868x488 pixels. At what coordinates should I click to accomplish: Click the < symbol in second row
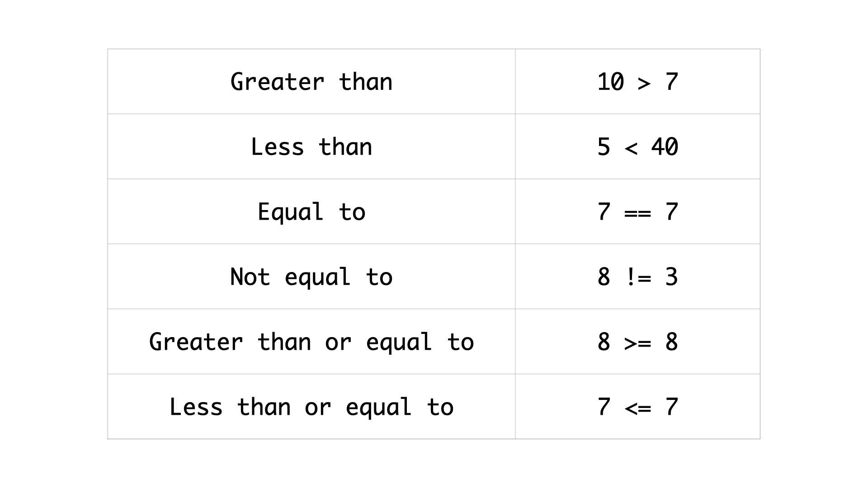click(x=631, y=148)
